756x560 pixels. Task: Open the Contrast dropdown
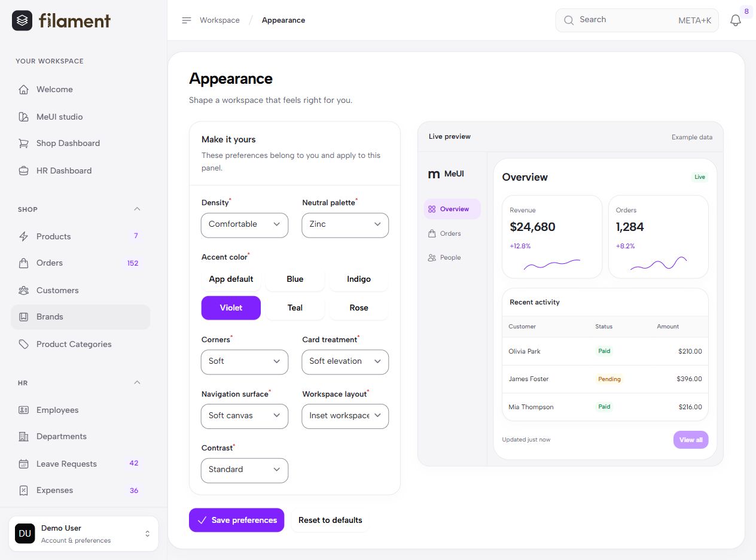point(245,470)
